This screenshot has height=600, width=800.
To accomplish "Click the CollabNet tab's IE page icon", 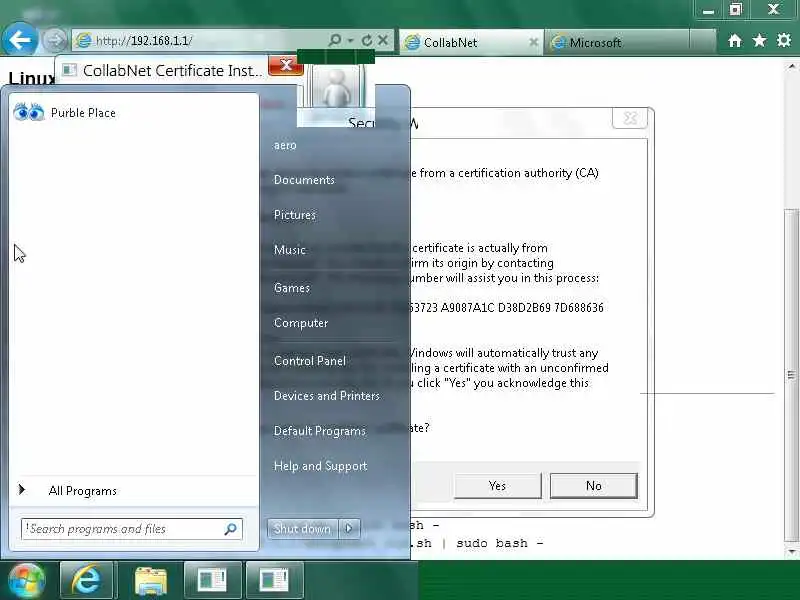I will click(x=412, y=42).
